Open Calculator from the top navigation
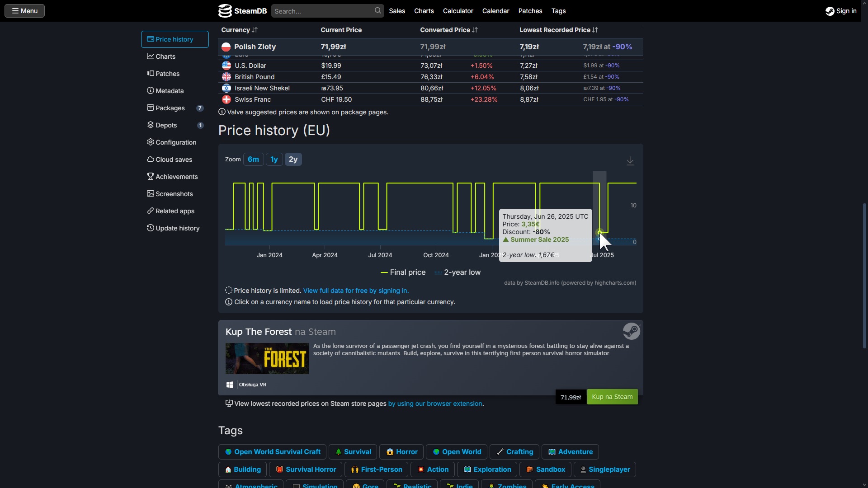 click(x=458, y=11)
